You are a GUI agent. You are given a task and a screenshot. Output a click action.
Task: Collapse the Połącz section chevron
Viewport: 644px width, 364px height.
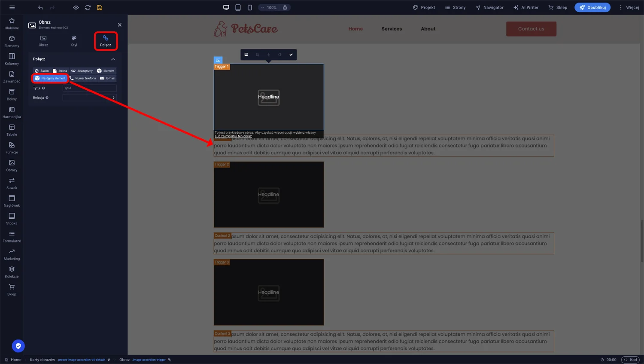pos(113,59)
